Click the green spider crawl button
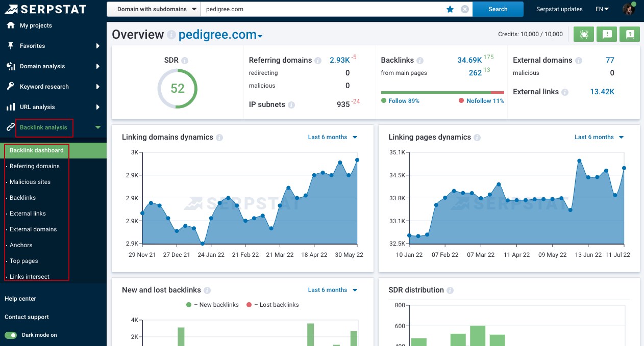 (584, 34)
